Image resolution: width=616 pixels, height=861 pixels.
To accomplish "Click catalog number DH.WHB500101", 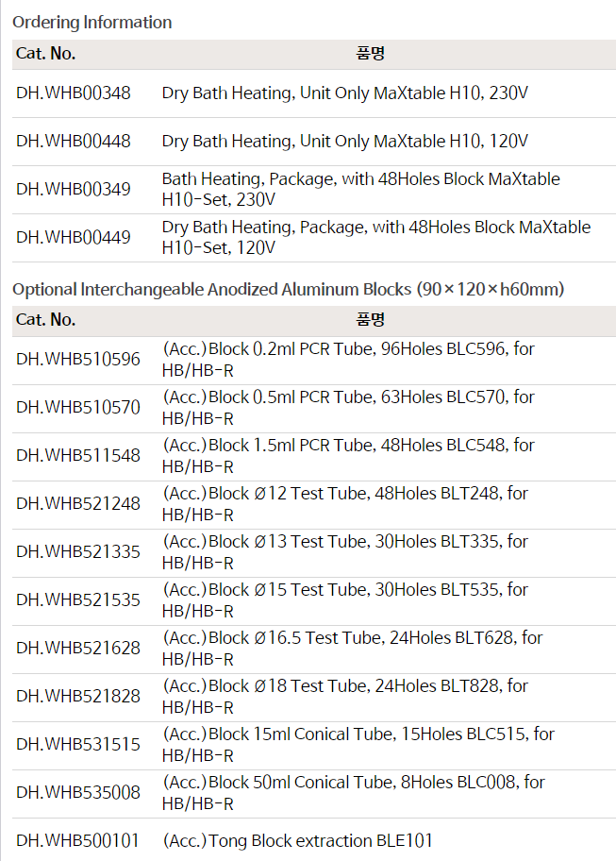I will point(78,840).
